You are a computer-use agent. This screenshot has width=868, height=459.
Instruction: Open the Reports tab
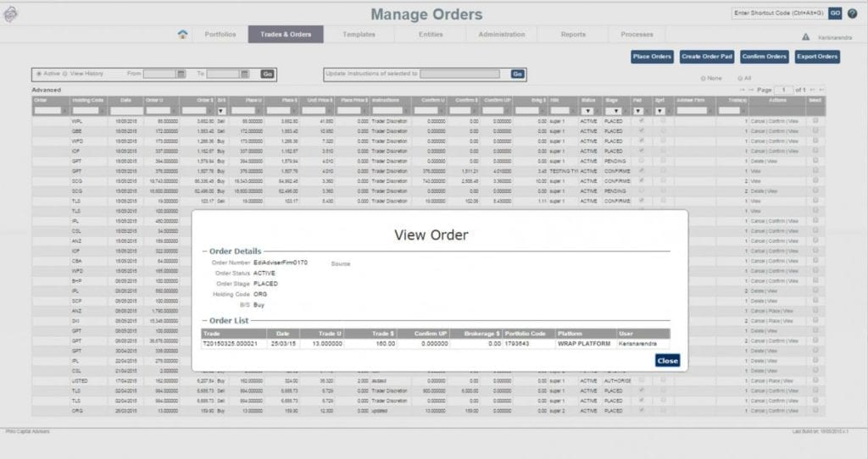point(573,35)
